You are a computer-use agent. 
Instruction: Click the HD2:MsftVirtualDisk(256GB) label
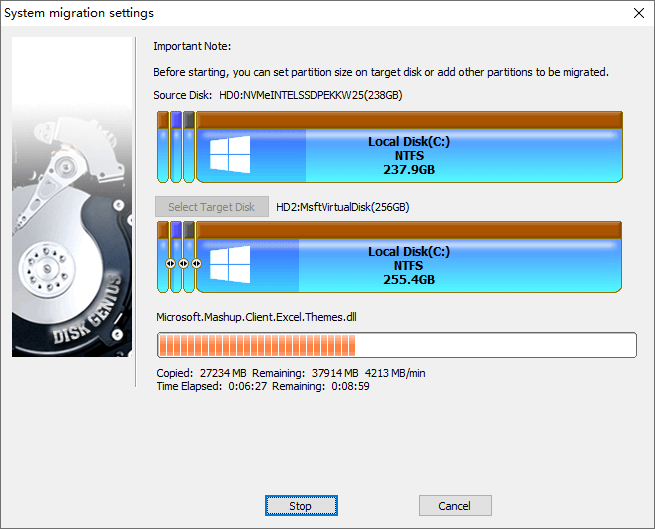tap(343, 207)
